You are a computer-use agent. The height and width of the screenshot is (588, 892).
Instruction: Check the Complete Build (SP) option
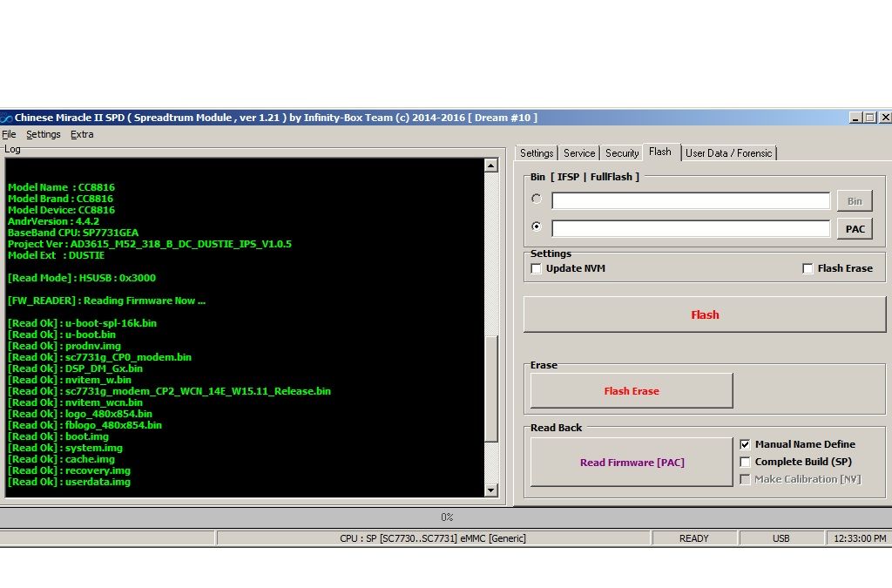click(745, 462)
